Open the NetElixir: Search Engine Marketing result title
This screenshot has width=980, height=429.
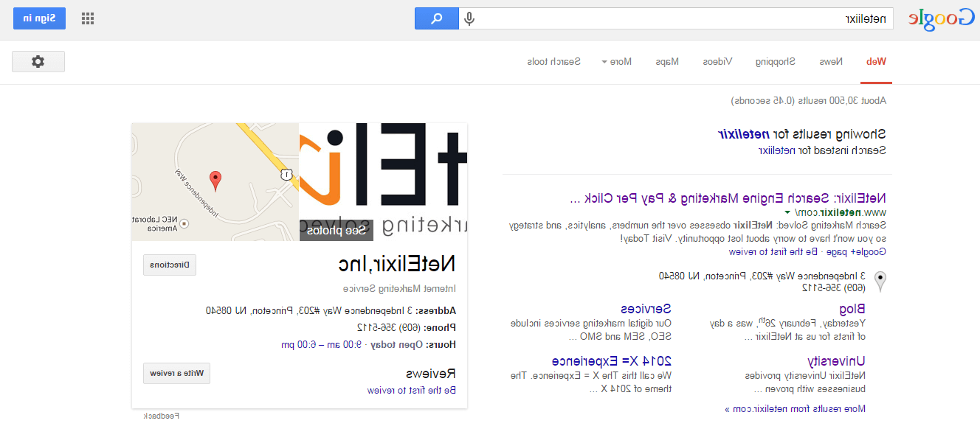(728, 199)
